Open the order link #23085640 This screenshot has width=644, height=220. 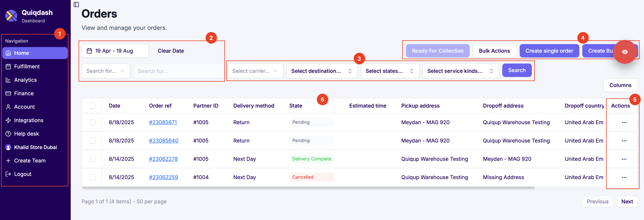163,141
